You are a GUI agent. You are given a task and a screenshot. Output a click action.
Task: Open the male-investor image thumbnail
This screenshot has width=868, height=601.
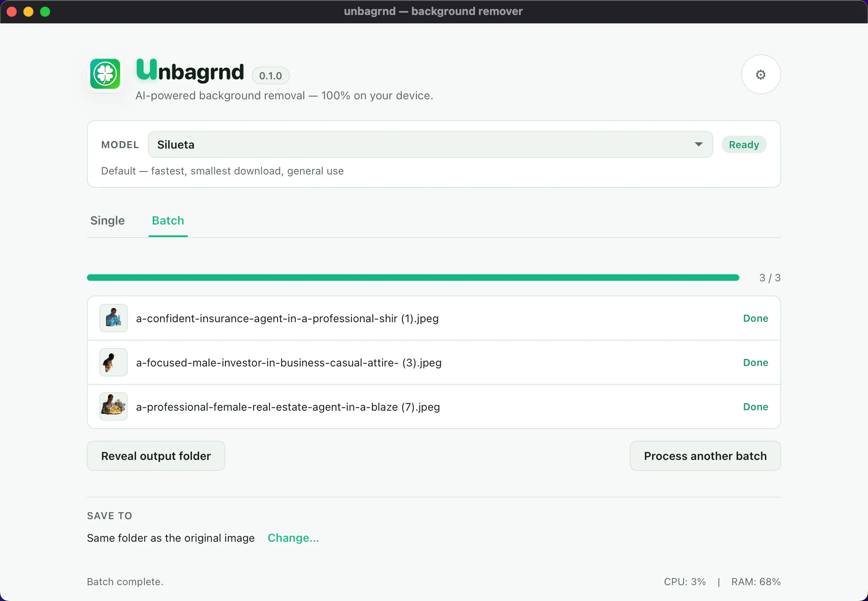114,362
